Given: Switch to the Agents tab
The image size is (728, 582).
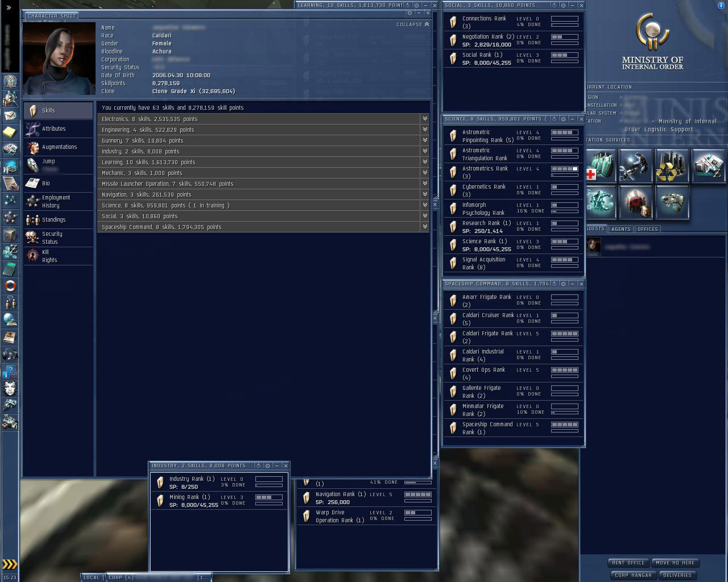Looking at the screenshot, I should pos(621,229).
